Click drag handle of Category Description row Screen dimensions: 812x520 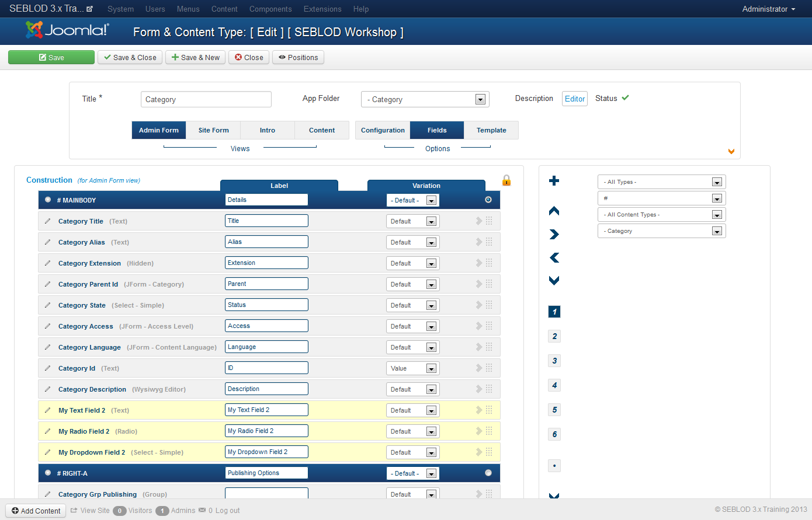click(x=489, y=389)
